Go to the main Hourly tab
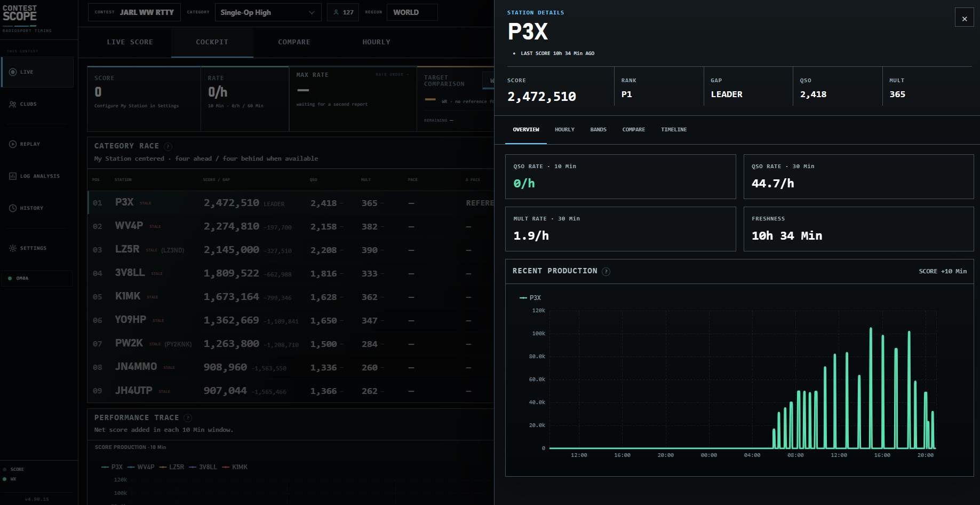The image size is (980, 505). (376, 42)
